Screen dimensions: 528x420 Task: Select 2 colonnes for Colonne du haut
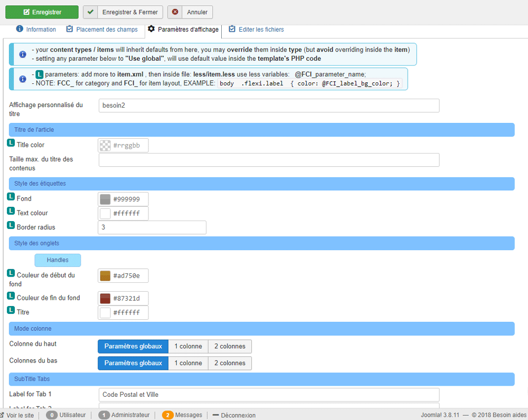(230, 346)
